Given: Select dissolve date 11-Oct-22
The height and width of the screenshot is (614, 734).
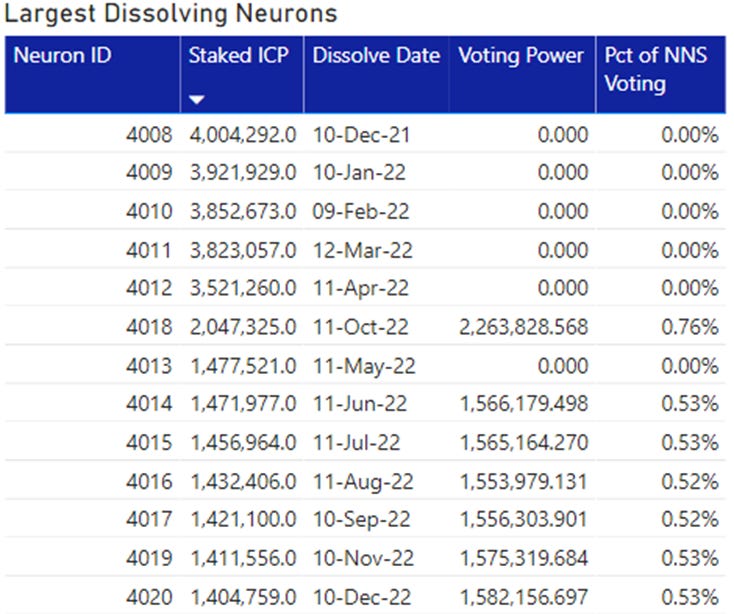Looking at the screenshot, I should 360,327.
